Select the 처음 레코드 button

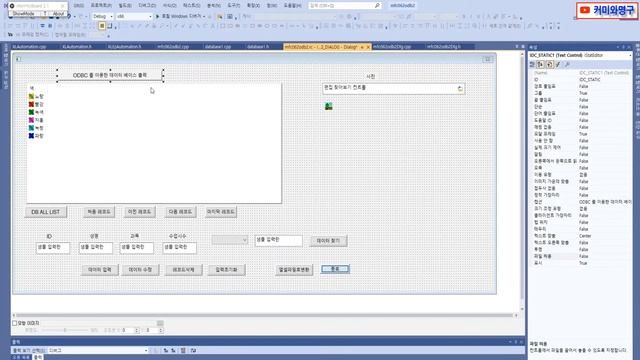[x=99, y=212]
